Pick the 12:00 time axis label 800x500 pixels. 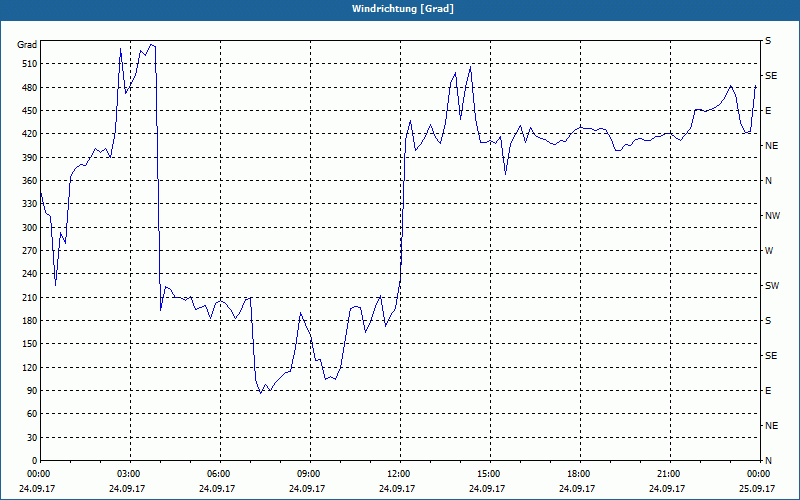(398, 474)
